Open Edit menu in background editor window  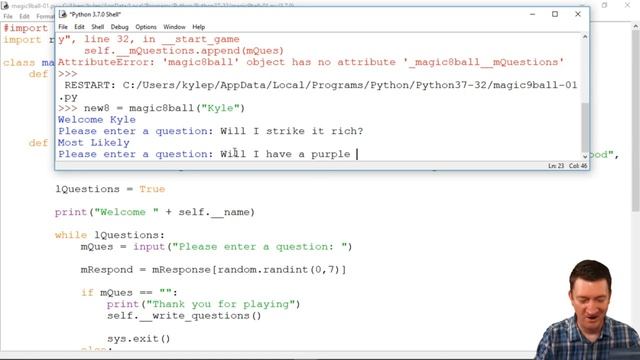24,16
